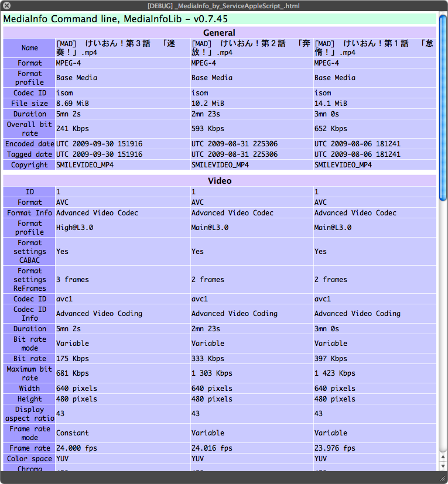Select the 3 frames ReFrames value
Screen dimensions: 448x484
[x=72, y=280]
